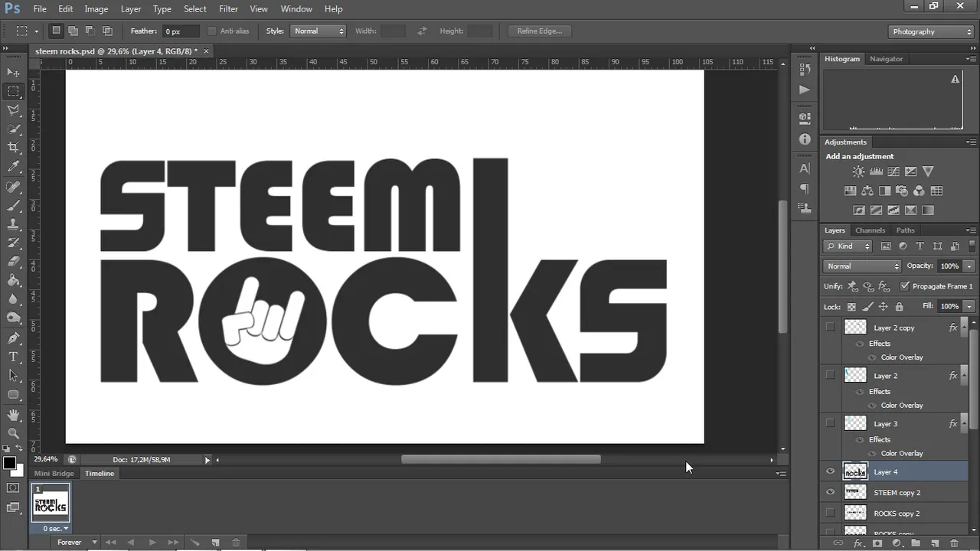Select the Eyedropper tool
The height and width of the screenshot is (551, 980).
tap(13, 166)
